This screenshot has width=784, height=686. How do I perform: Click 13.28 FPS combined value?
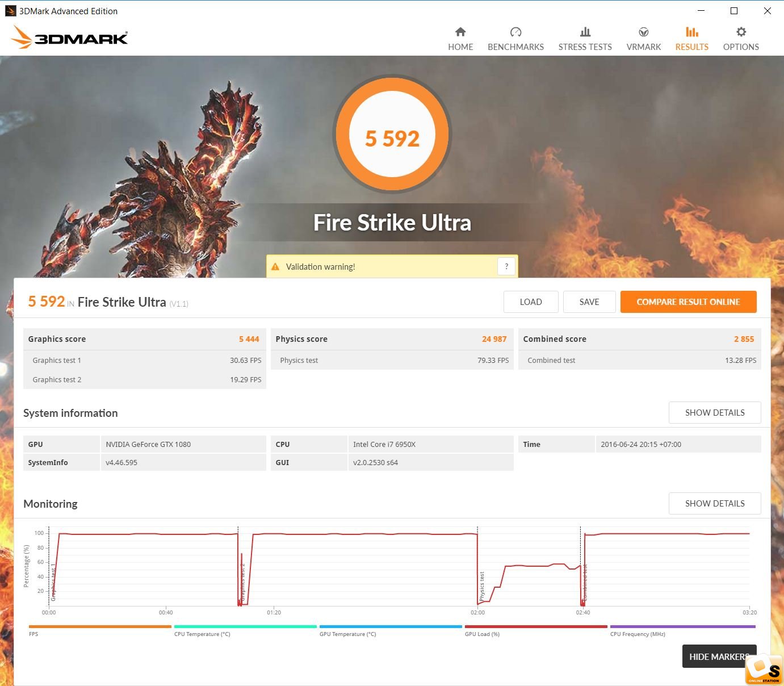[741, 361]
